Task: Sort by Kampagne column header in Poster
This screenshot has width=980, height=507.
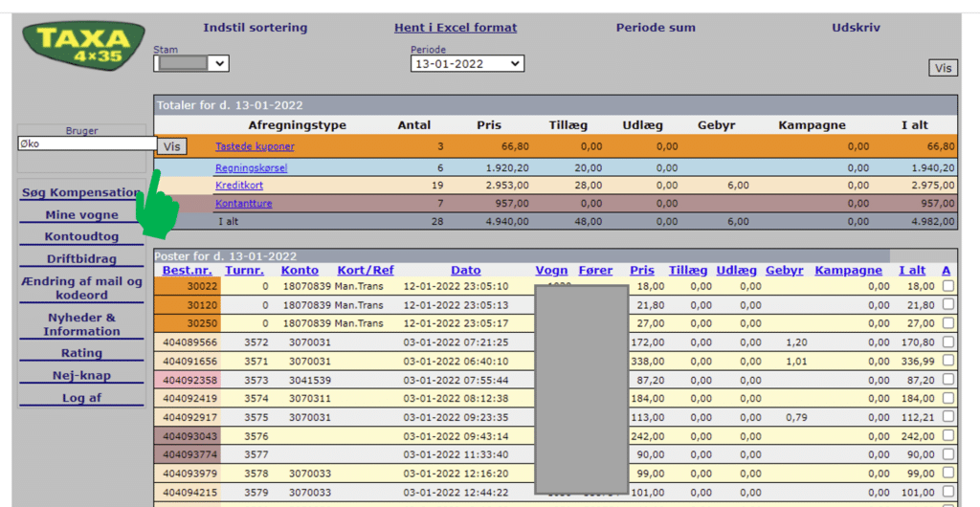Action: tap(848, 271)
